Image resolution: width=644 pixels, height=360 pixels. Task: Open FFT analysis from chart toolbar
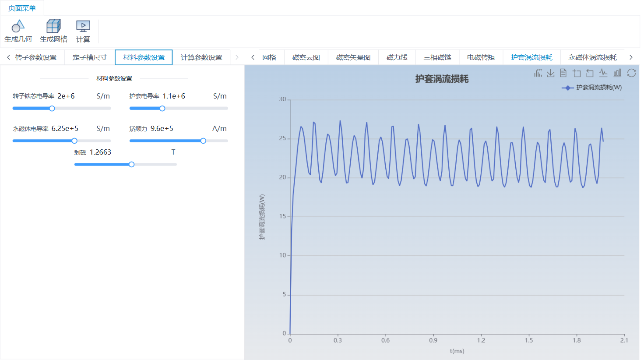click(538, 73)
